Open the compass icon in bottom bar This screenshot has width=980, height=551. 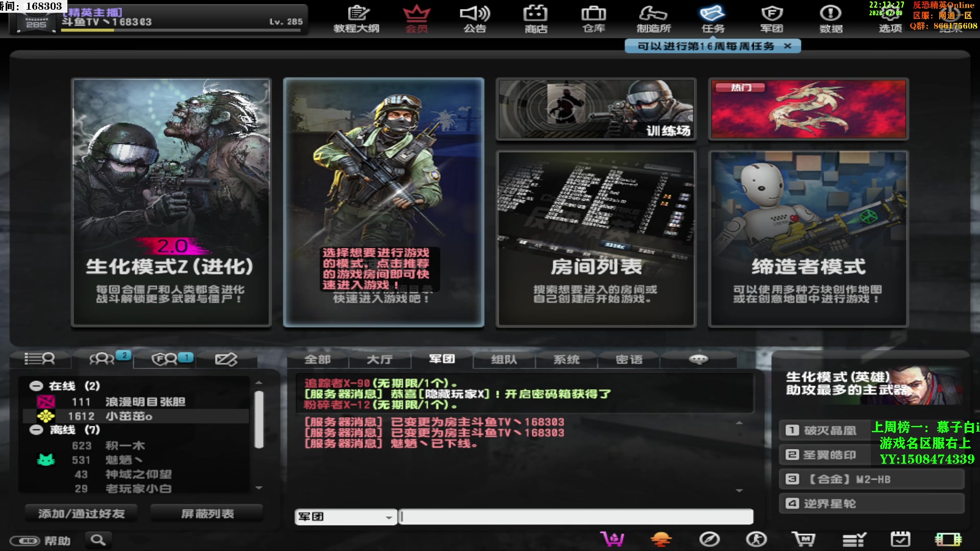click(709, 539)
